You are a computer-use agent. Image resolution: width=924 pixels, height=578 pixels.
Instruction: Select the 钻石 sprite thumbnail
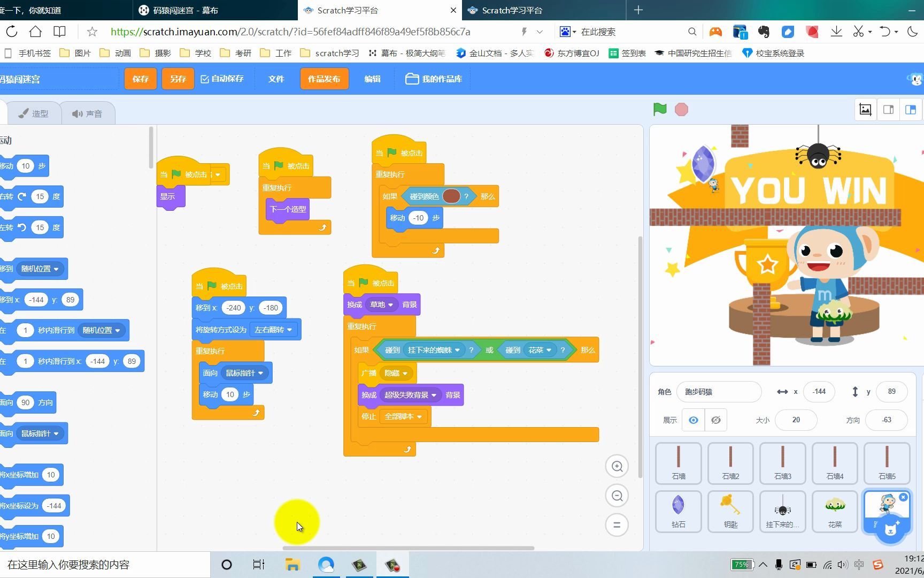pos(678,511)
